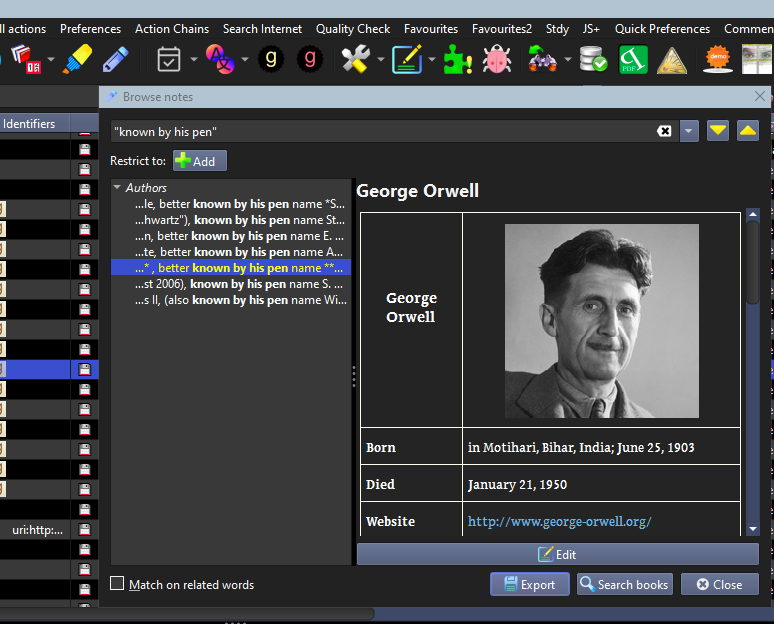
Task: Click the yellow triangle toolbar icon
Action: click(x=672, y=60)
